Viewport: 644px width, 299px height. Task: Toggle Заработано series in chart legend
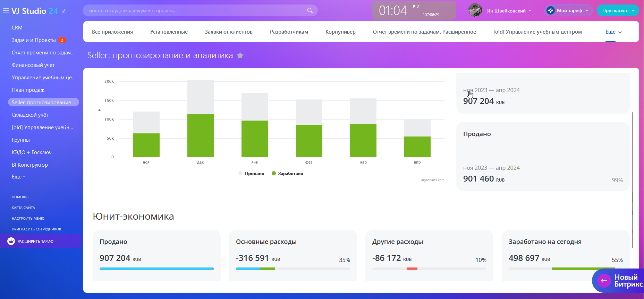click(288, 174)
